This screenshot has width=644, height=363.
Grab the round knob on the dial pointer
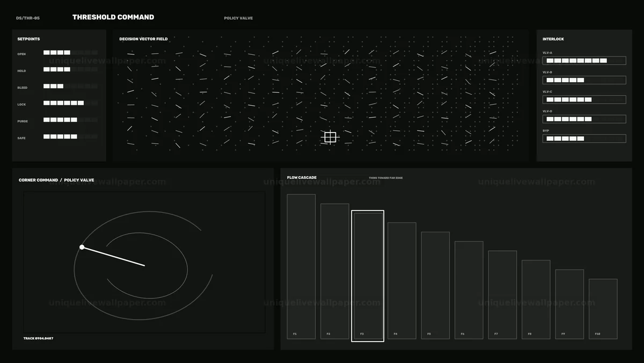pyautogui.click(x=82, y=247)
